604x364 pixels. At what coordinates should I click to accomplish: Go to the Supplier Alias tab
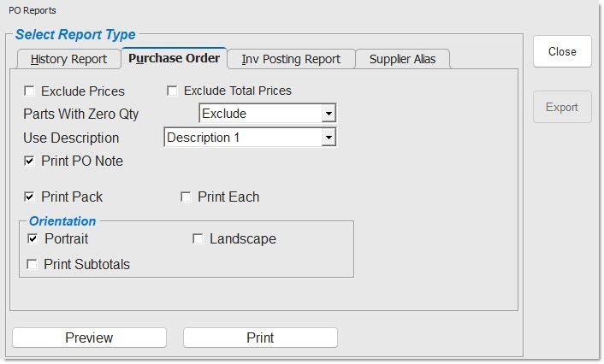click(402, 59)
